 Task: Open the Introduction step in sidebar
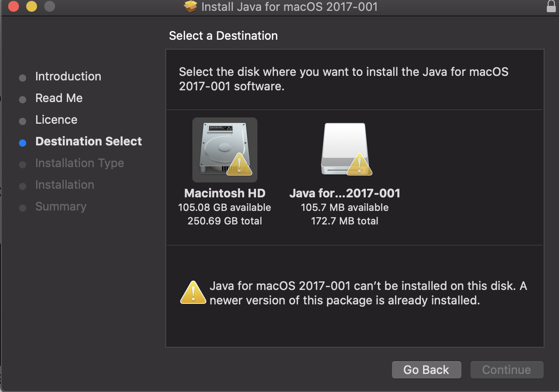[x=68, y=76]
